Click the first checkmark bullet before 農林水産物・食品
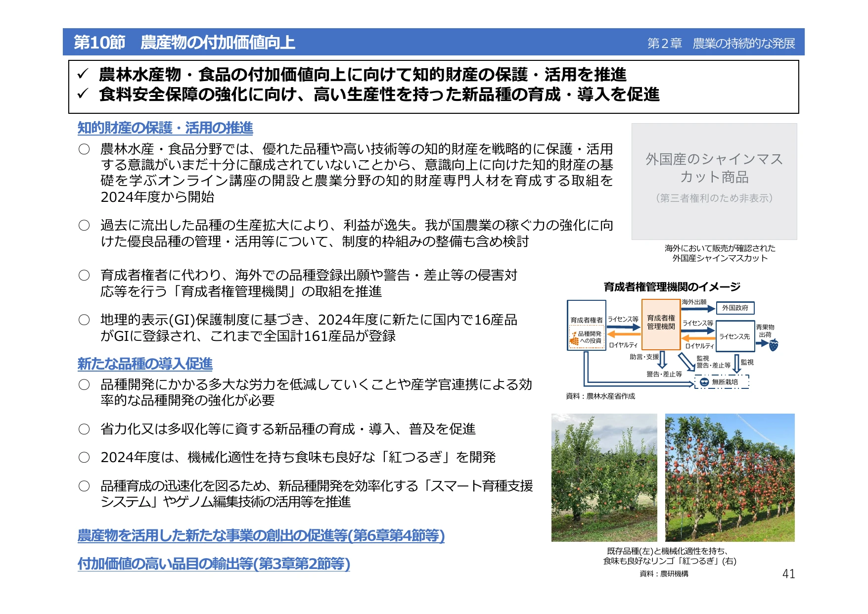Viewport: 868px width, 614px height. [83, 75]
